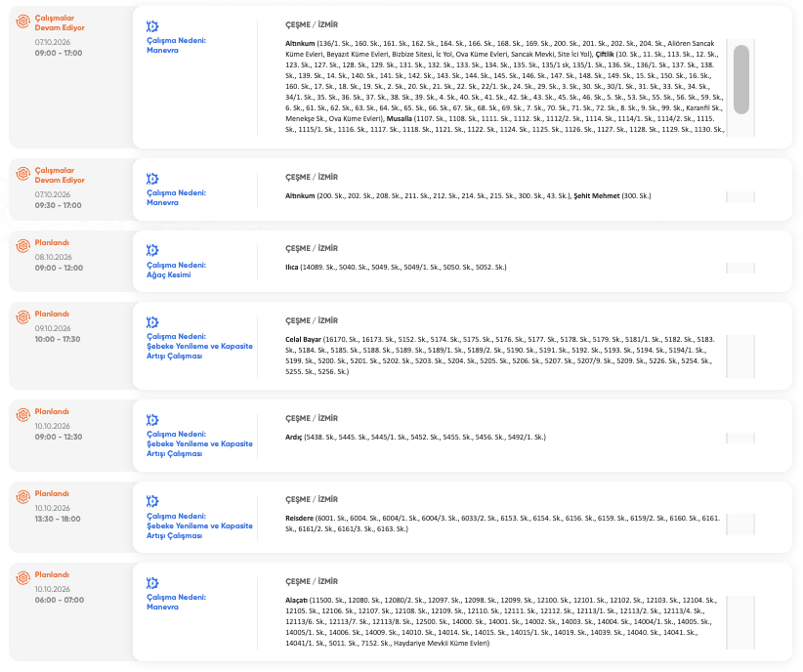This screenshot has width=803, height=672.
Task: Click the ÇEŞME / İZMİR heading of the Alaçatı row
Action: 312,581
